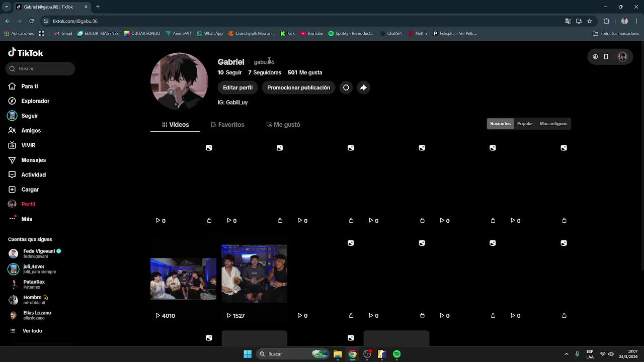This screenshot has width=644, height=362.
Task: Click the translate page icon in address bar
Action: (568, 21)
